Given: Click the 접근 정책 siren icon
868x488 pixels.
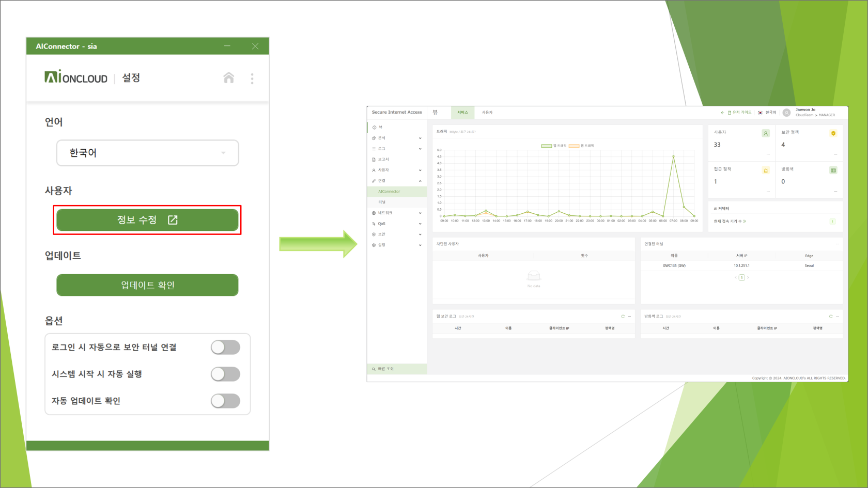Looking at the screenshot, I should [766, 170].
